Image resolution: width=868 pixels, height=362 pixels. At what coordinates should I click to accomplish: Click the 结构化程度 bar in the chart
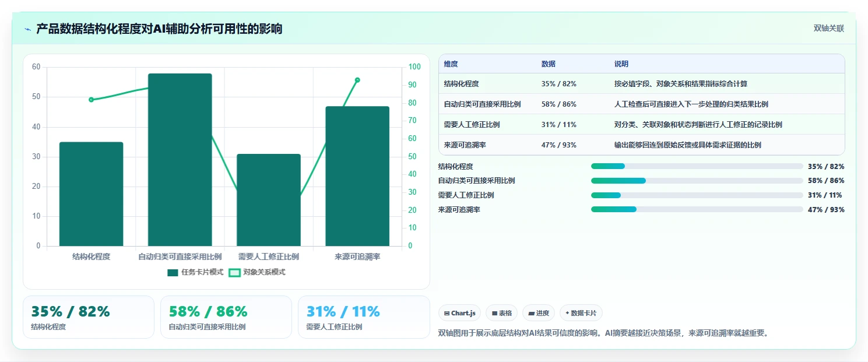pos(92,194)
